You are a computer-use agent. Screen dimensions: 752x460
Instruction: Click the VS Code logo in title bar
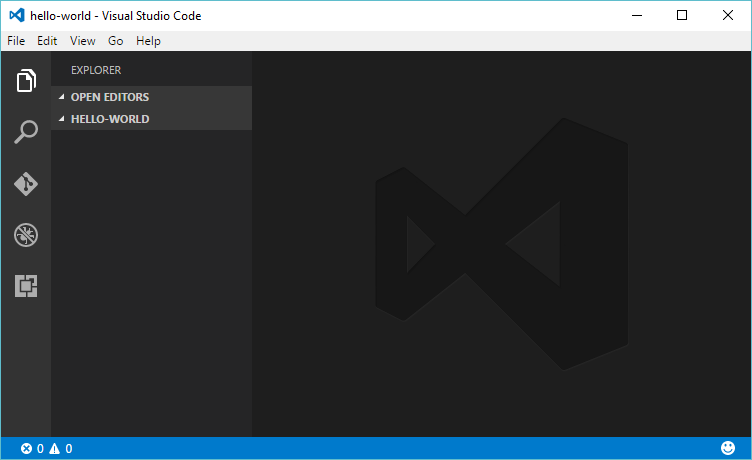pyautogui.click(x=16, y=15)
